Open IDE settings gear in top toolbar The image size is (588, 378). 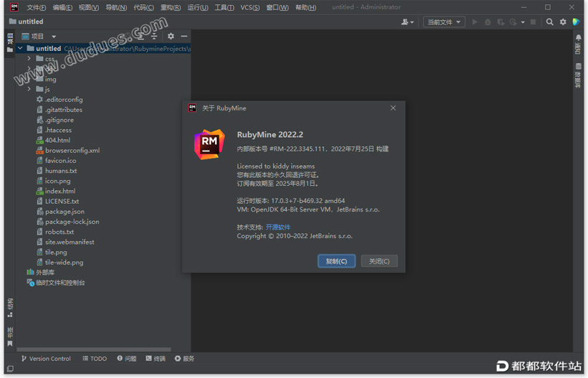563,22
